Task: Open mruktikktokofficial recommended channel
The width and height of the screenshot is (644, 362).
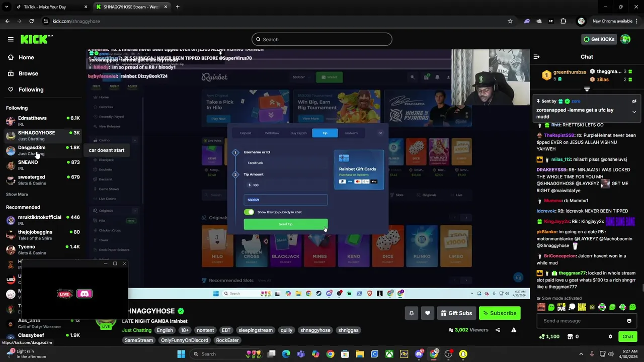Action: [x=43, y=220]
